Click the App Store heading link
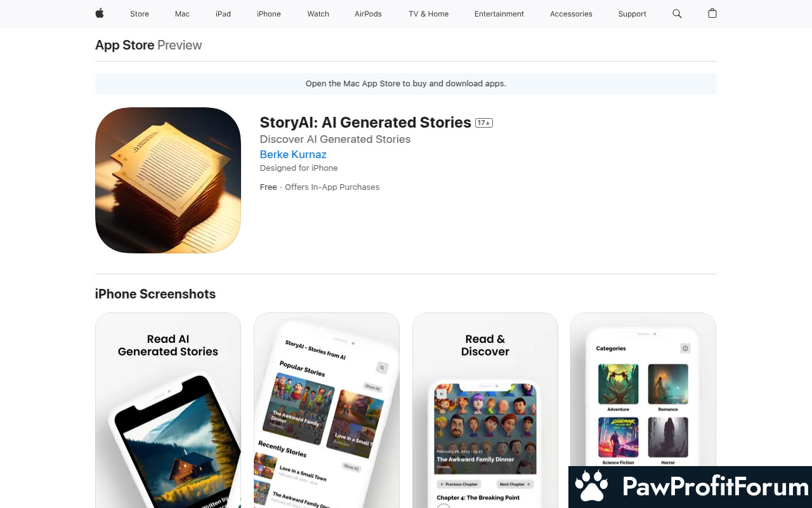 click(125, 45)
